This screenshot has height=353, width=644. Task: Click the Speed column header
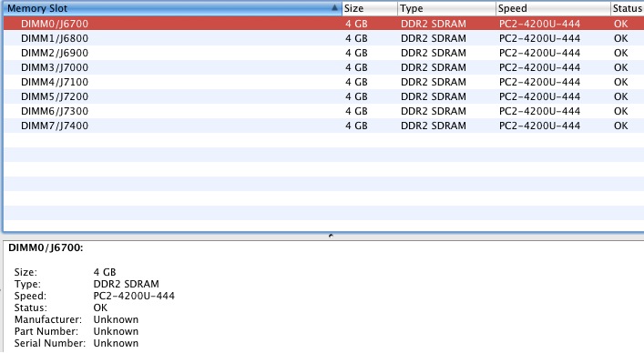pos(553,8)
